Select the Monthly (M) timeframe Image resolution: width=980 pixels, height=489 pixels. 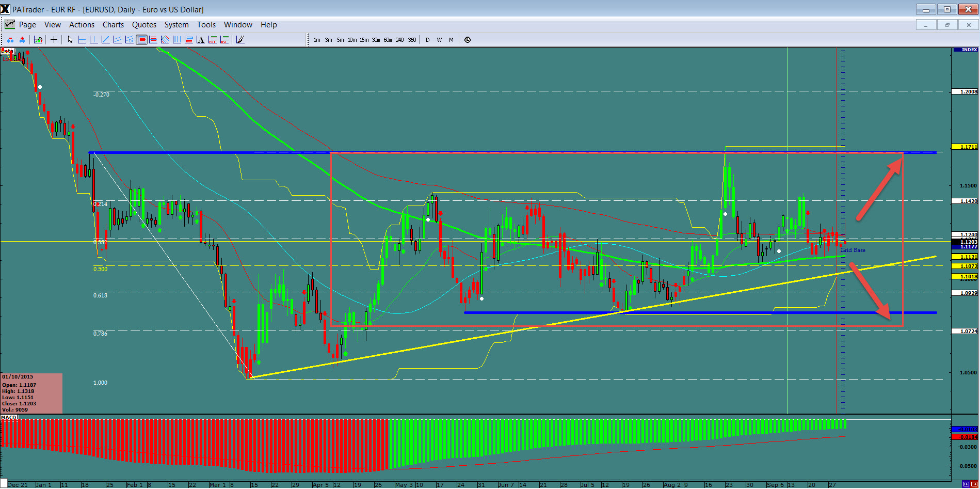tap(451, 40)
